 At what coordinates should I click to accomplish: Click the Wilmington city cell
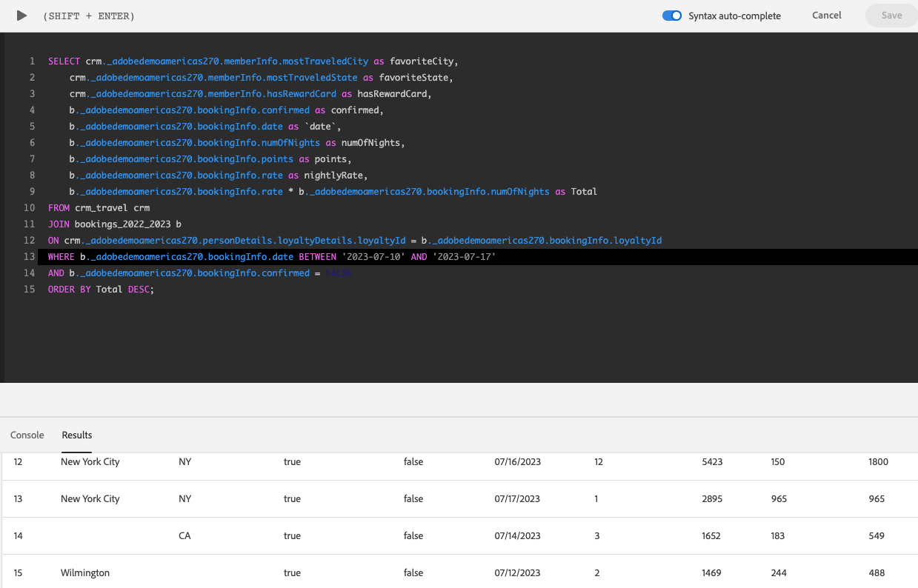point(85,572)
